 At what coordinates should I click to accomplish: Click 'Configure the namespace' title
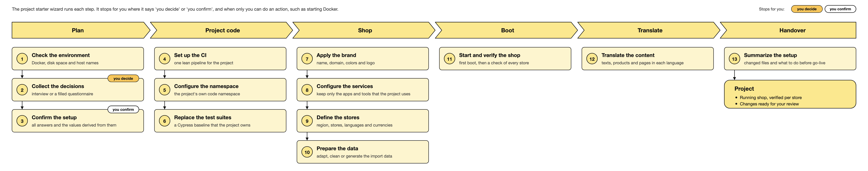tap(206, 86)
